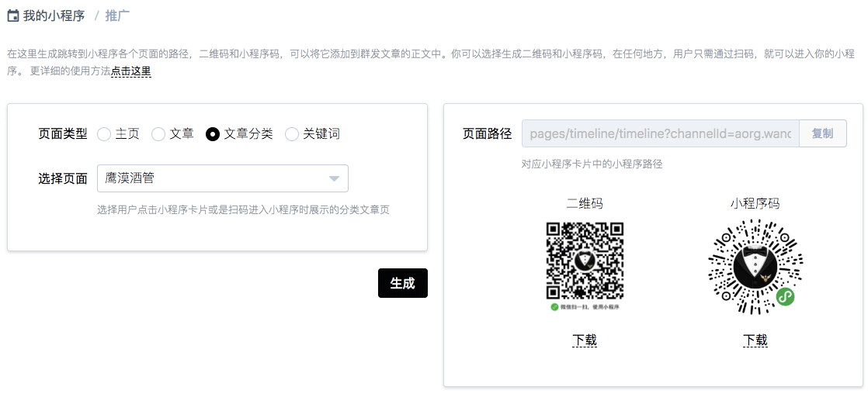Open the 鹰漠酒管 page selection dropdown
Image resolution: width=868 pixels, height=394 pixels.
click(x=223, y=178)
